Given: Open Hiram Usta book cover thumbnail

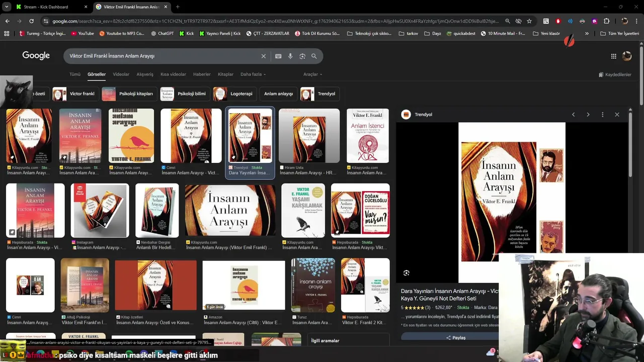Looking at the screenshot, I should (309, 136).
